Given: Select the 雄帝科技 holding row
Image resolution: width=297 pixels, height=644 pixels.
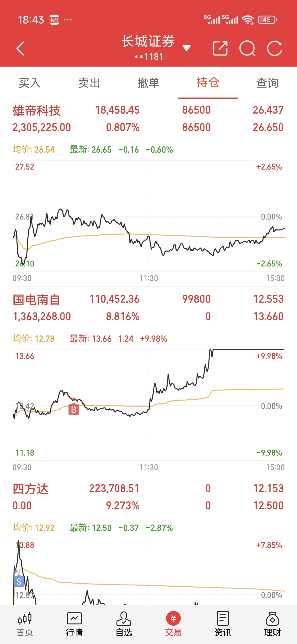Looking at the screenshot, I should 148,118.
